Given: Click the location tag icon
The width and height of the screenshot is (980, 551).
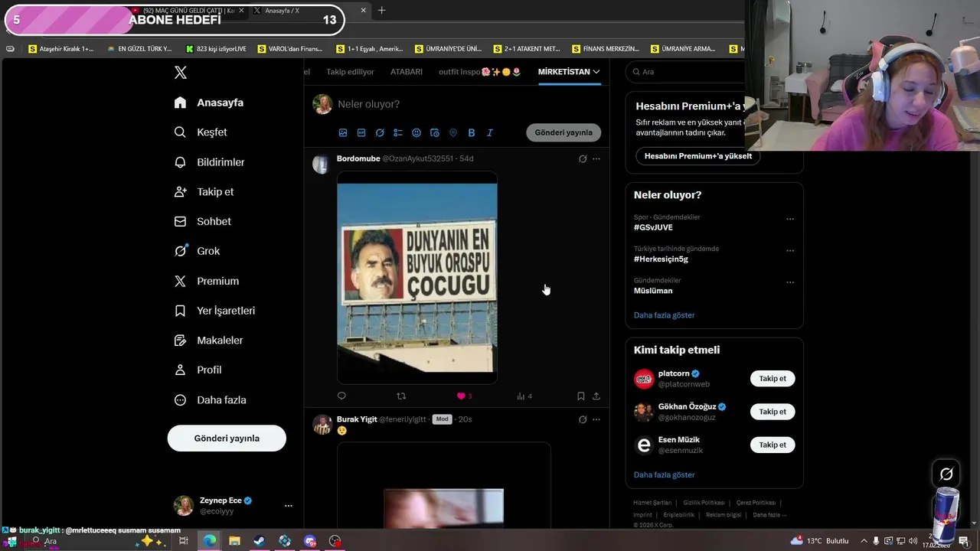Looking at the screenshot, I should click(x=453, y=132).
